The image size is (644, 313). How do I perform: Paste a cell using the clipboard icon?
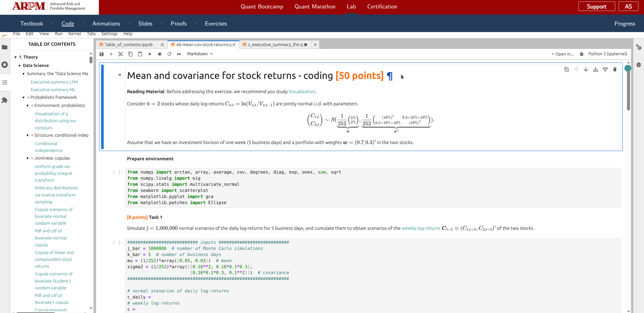pyautogui.click(x=140, y=54)
